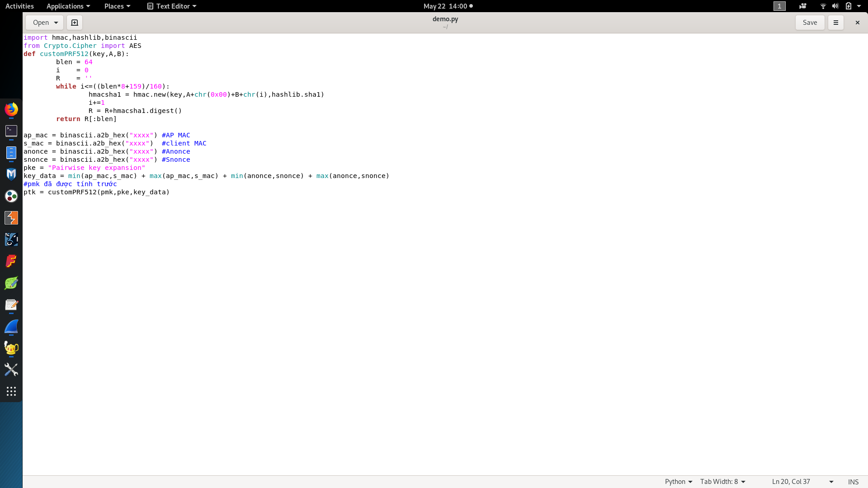Open Maltego three-circles dock icon

[11, 196]
